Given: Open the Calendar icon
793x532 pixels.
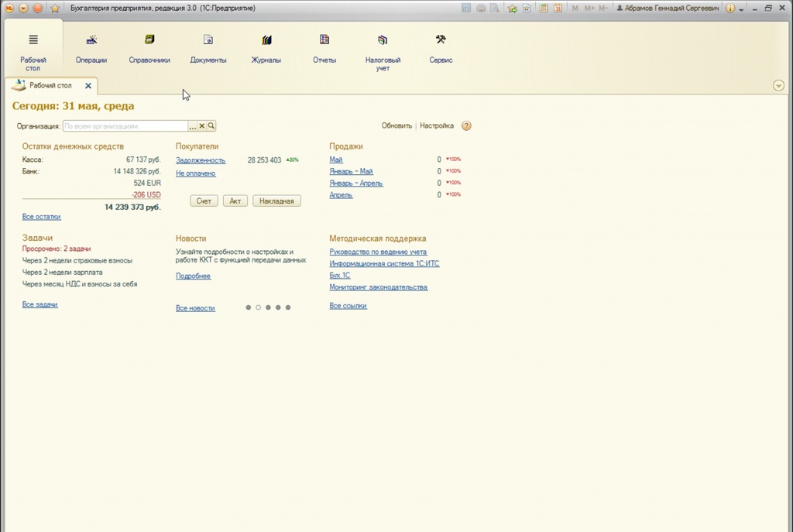Looking at the screenshot, I should 558,8.
